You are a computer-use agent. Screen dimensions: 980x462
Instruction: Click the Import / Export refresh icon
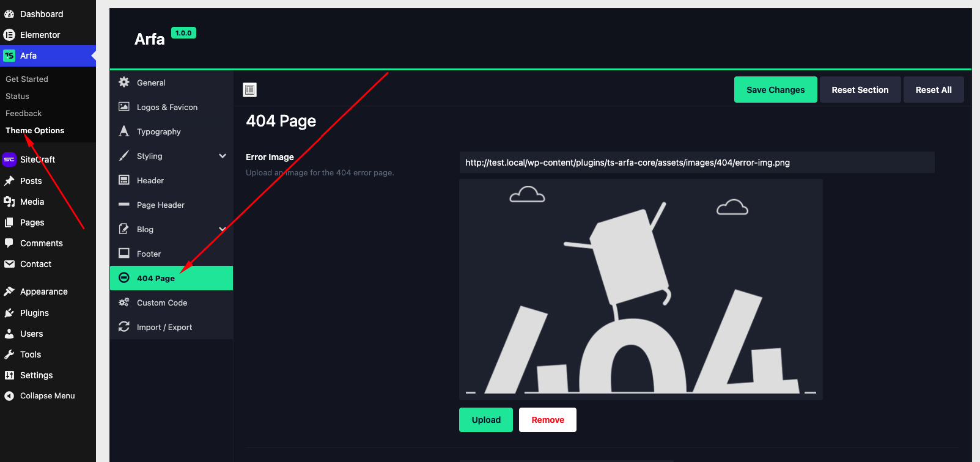pos(124,326)
